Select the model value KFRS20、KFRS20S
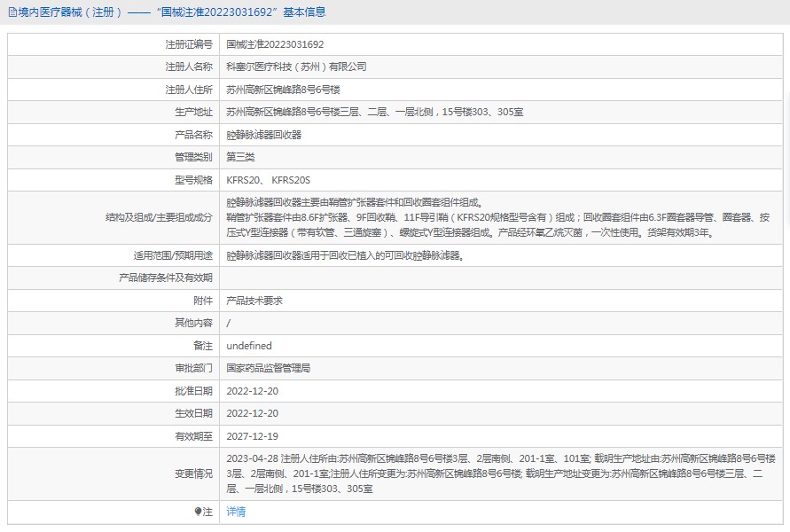This screenshot has width=790, height=532. [269, 180]
